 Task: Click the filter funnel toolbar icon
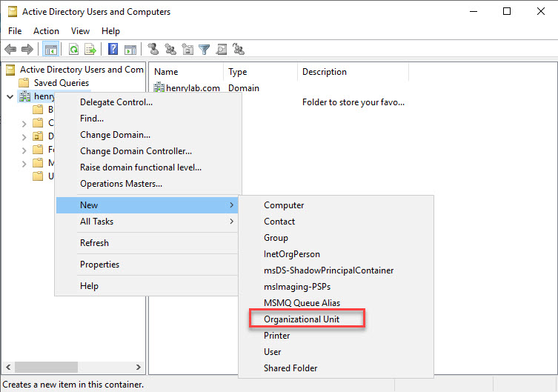coord(204,50)
